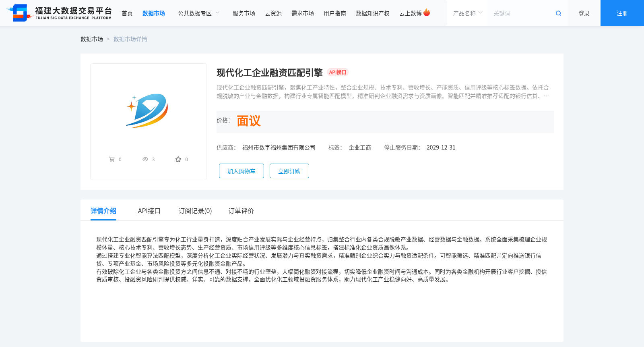Image resolution: width=644 pixels, height=347 pixels.
Task: Click the search magnifier icon
Action: coord(558,13)
